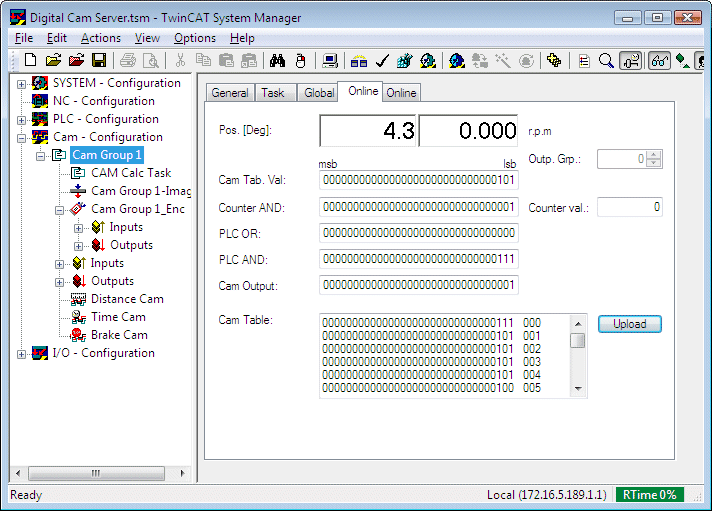Select NC - Configuration in the tree
Screen dimensions: 712x511
click(104, 101)
